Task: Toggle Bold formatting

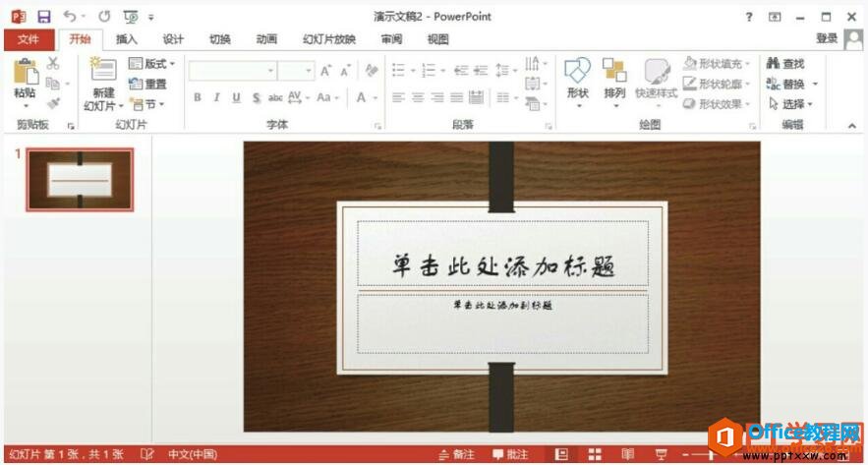Action: point(197,97)
